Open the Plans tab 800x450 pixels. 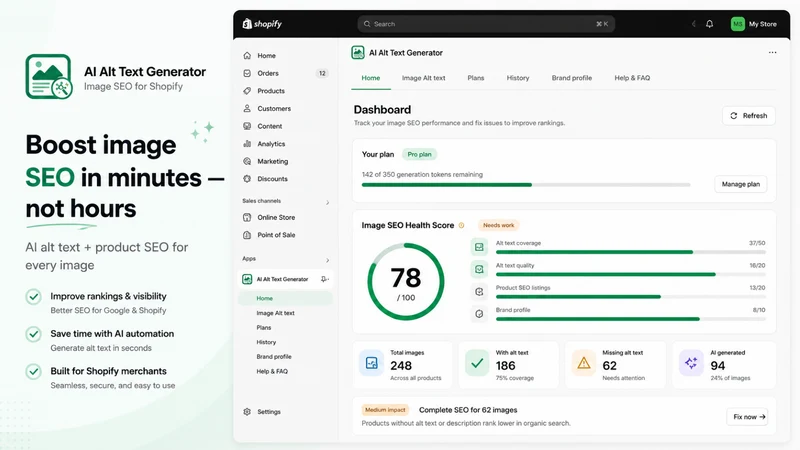click(476, 78)
